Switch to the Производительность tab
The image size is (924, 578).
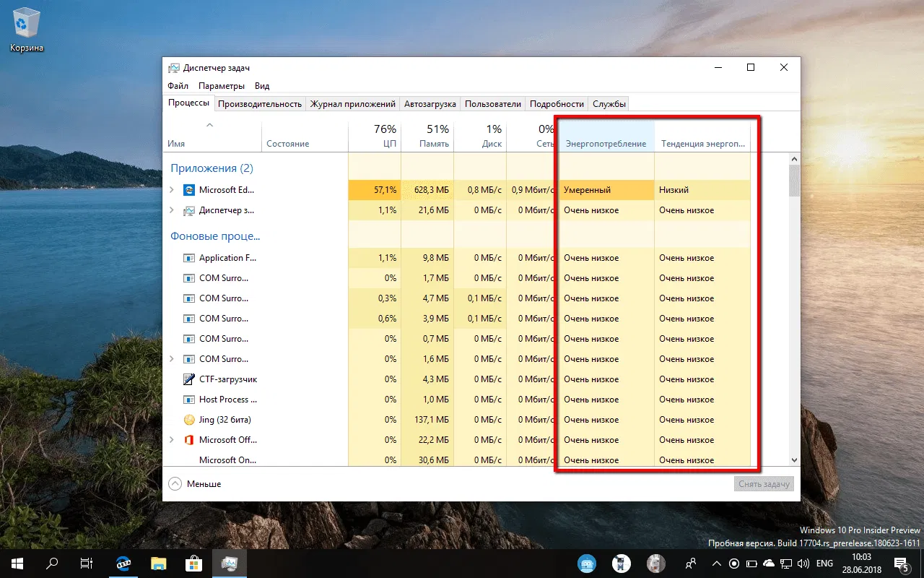point(260,104)
